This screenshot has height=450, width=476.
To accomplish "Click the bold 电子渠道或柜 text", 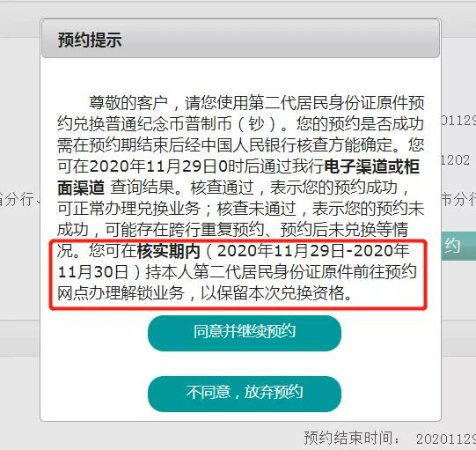I will (372, 166).
